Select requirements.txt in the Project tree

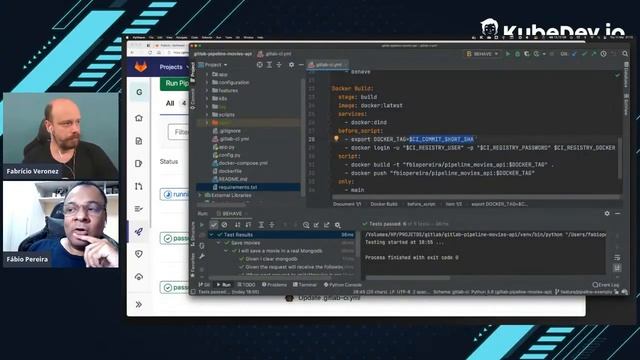click(238, 187)
